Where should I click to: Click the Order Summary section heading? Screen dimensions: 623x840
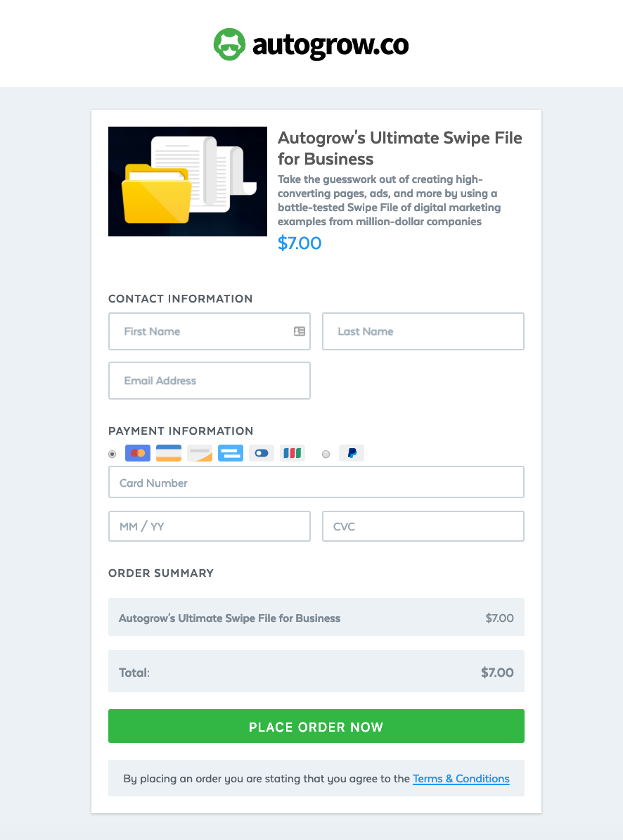160,573
